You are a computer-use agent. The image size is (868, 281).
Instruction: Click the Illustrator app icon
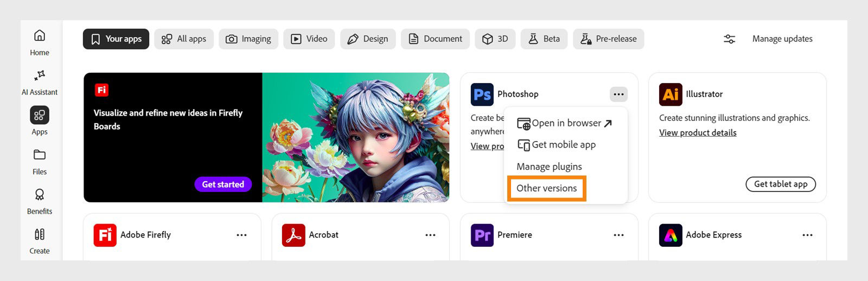click(x=671, y=94)
